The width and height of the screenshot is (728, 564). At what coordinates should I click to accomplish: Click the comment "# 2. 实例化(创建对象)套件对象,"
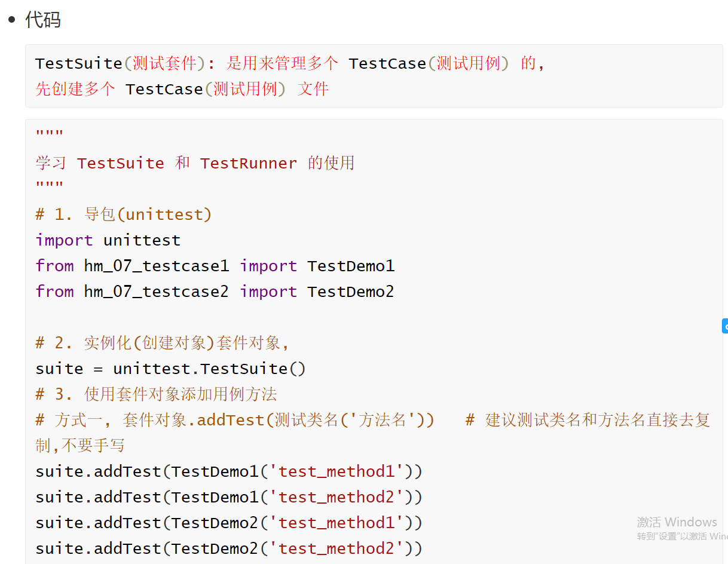pyautogui.click(x=163, y=343)
